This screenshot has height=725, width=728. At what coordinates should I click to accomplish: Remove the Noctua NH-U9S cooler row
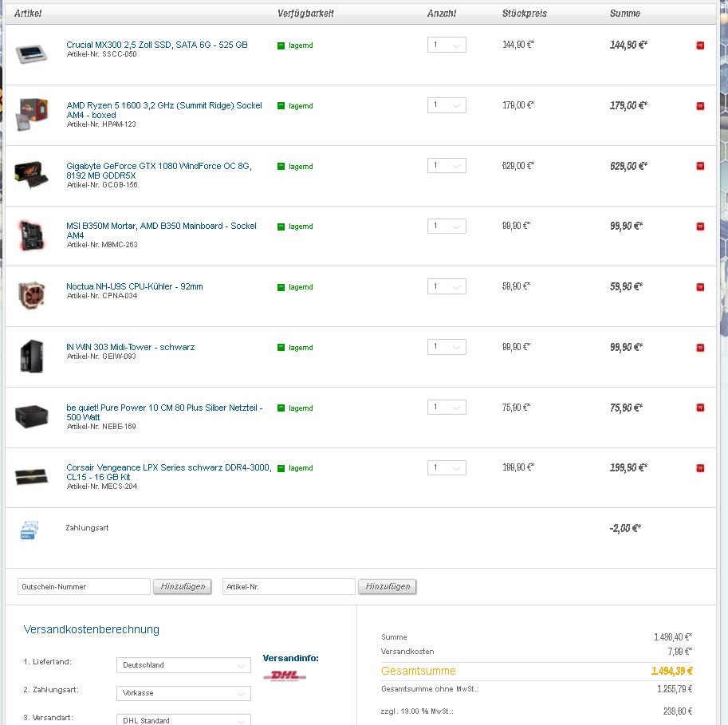pyautogui.click(x=699, y=287)
